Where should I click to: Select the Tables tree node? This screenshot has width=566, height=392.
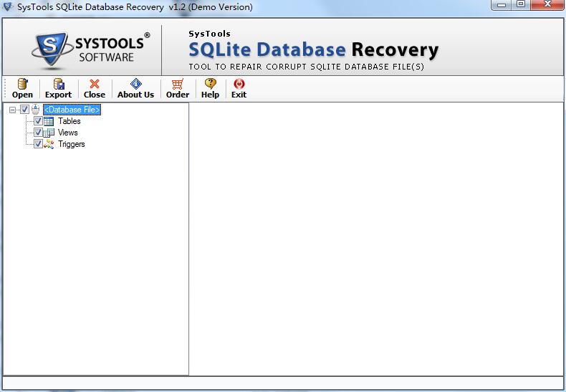point(69,121)
